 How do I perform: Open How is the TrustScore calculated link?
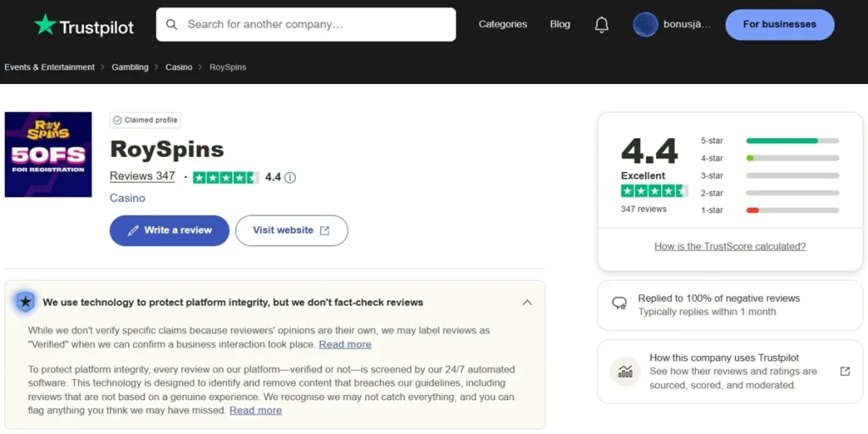730,247
